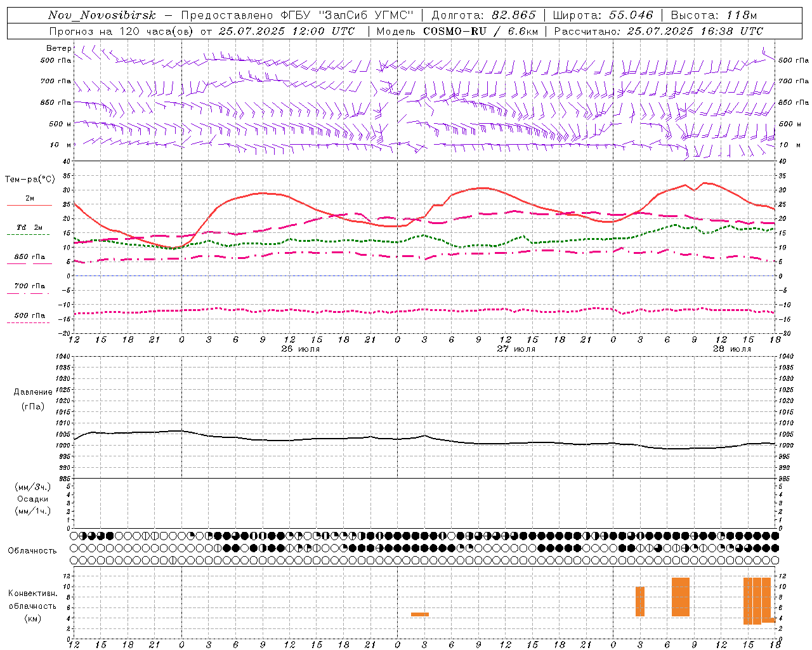Click the 'Предоставлено ФГБУ "ЗапСиб УГМС"' text

[298, 15]
